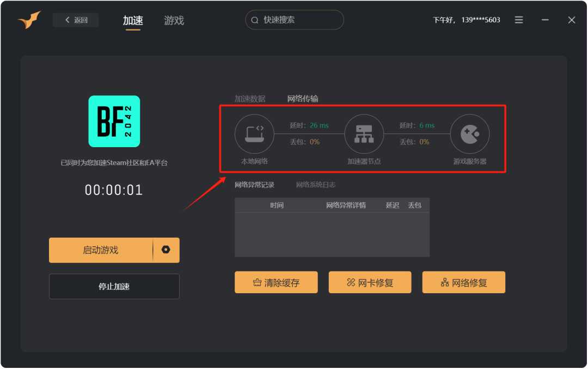This screenshot has height=369, width=588.
Task: Click the 加速器节点 network icon
Action: point(364,134)
